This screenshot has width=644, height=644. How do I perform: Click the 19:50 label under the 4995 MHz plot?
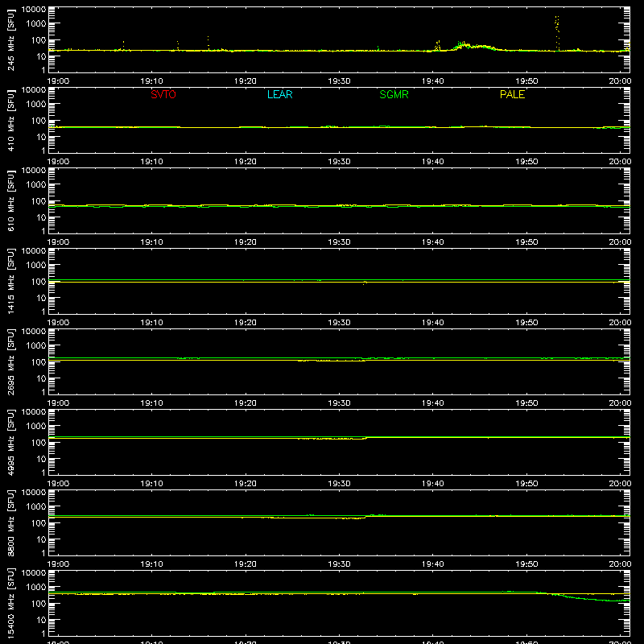[x=526, y=484]
